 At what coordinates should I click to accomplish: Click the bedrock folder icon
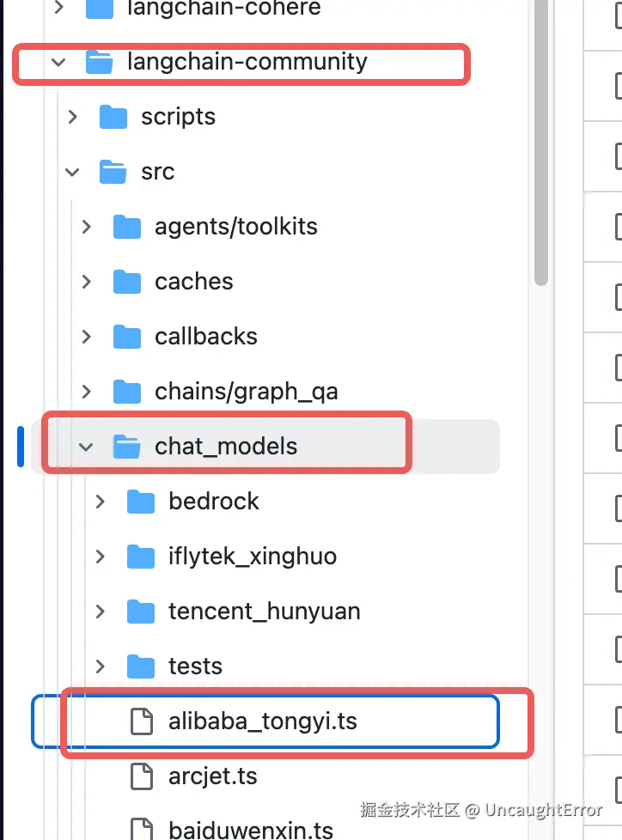pos(141,502)
